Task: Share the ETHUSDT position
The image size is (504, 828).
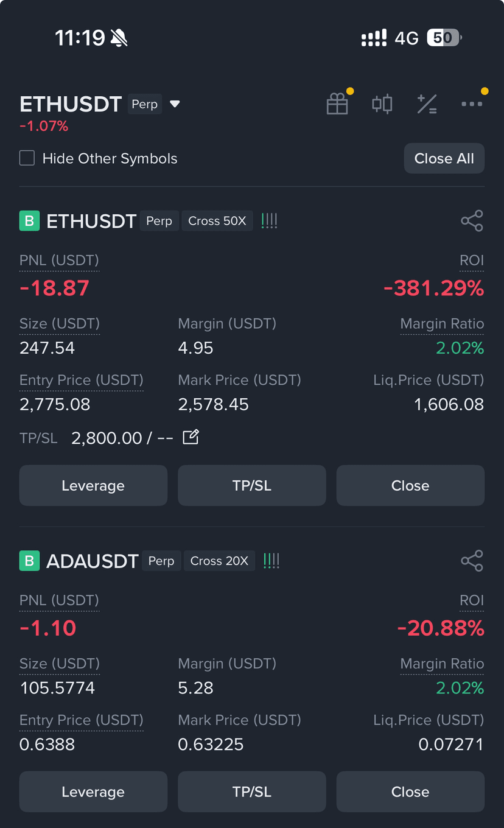Action: pyautogui.click(x=472, y=220)
